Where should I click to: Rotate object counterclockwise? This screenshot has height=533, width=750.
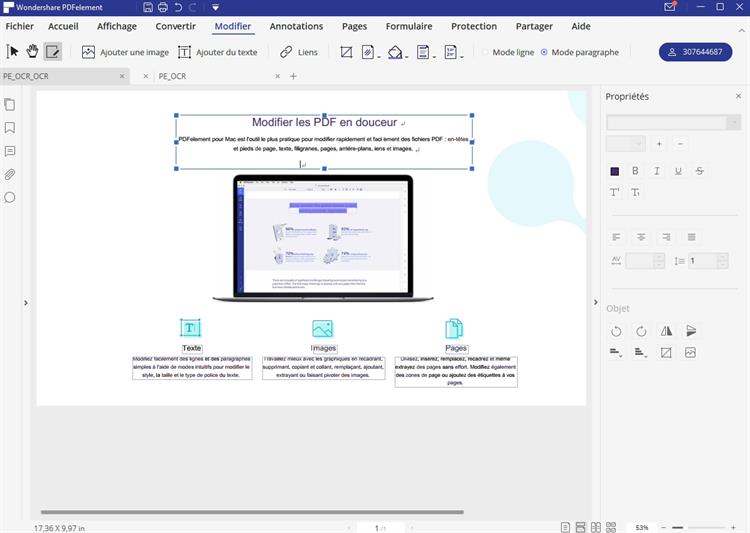(x=616, y=331)
